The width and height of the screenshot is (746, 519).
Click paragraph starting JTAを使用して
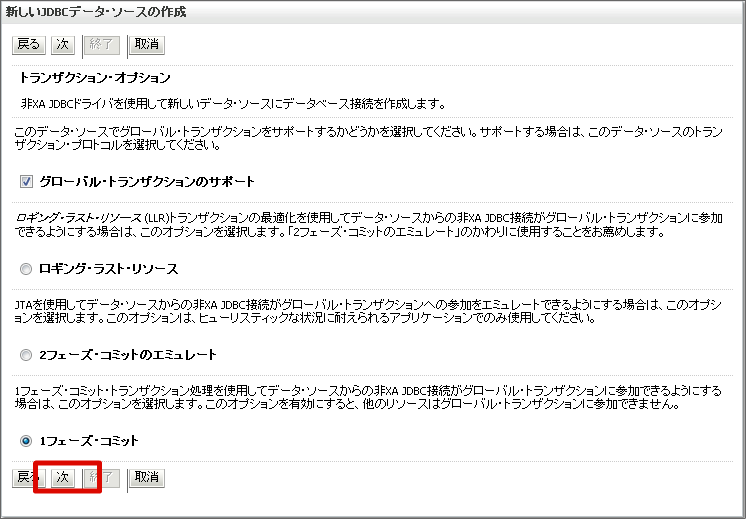click(368, 311)
